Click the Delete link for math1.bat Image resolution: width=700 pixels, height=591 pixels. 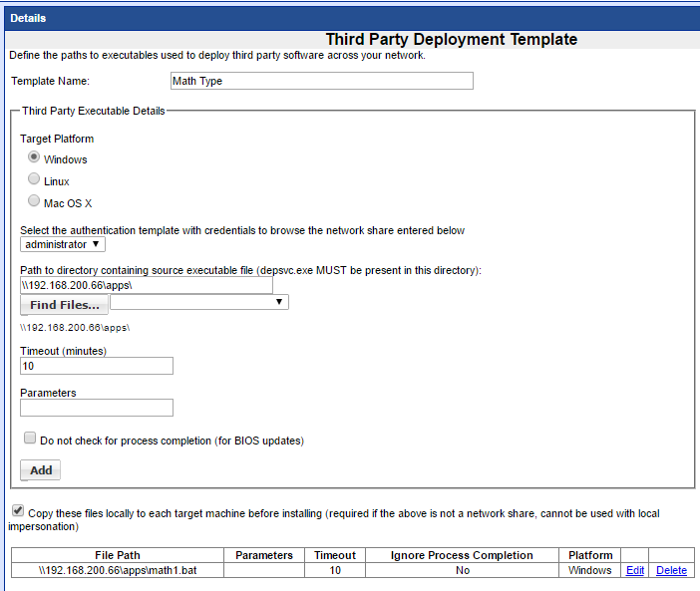[x=671, y=571]
